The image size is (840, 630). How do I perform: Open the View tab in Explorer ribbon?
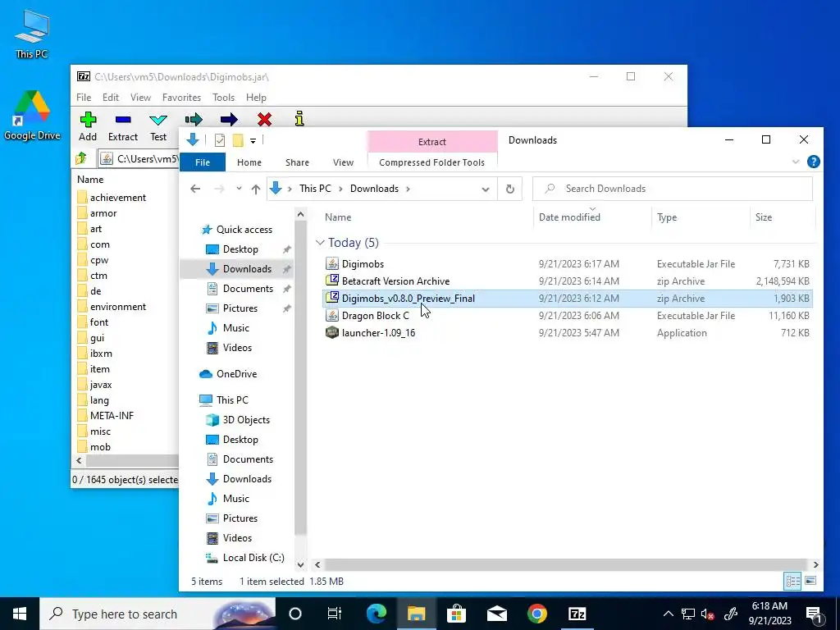pos(343,162)
